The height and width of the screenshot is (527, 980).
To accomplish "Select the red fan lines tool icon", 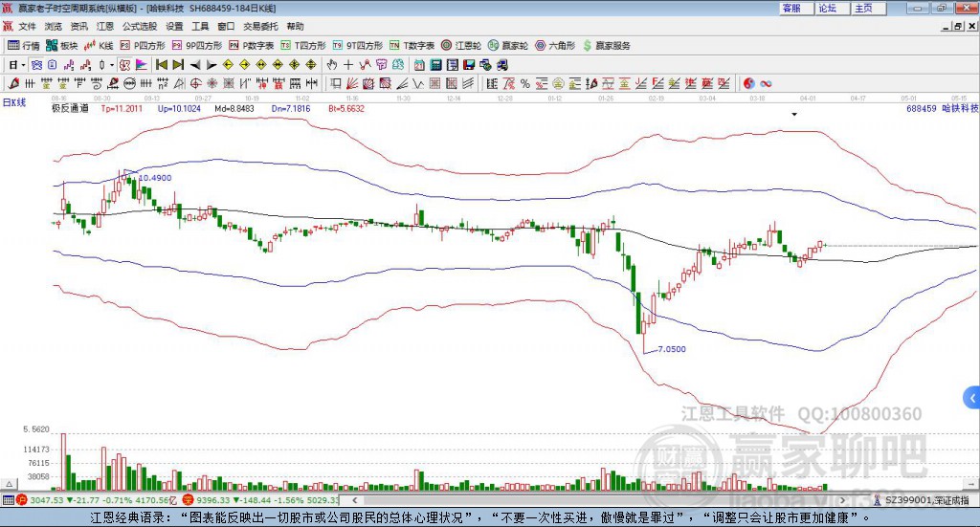I will [x=352, y=83].
